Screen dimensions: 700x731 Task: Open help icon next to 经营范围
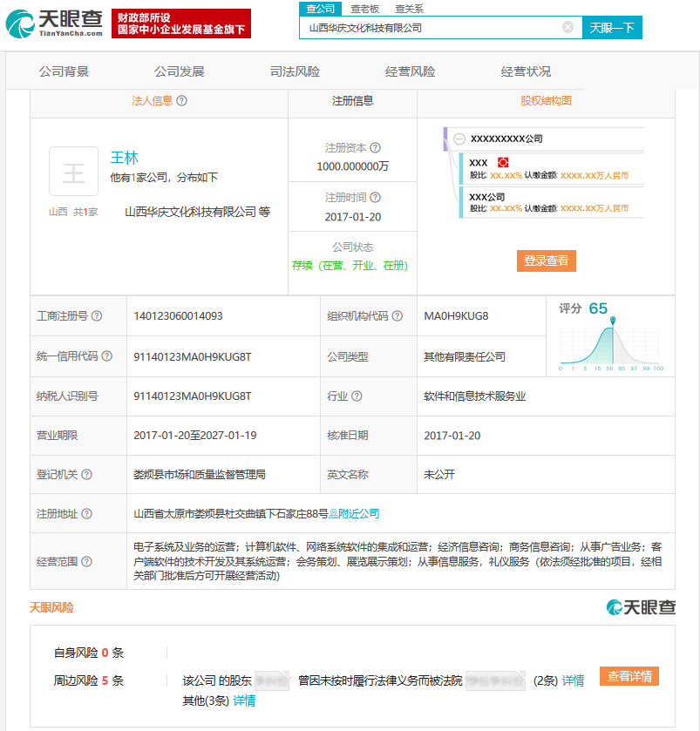tap(87, 562)
